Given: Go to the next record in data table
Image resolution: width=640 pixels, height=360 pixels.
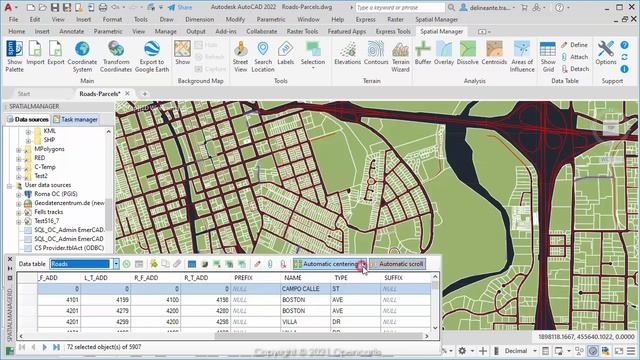Looking at the screenshot, I should point(44,347).
